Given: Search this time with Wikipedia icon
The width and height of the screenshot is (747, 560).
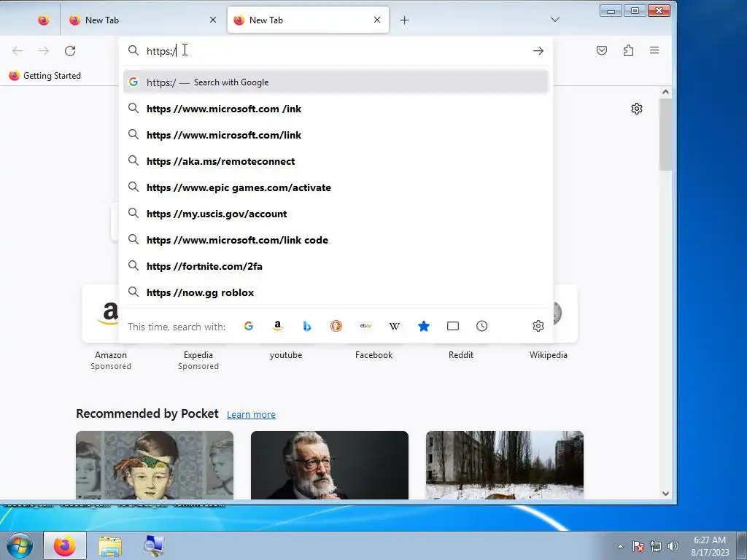Looking at the screenshot, I should (x=395, y=326).
